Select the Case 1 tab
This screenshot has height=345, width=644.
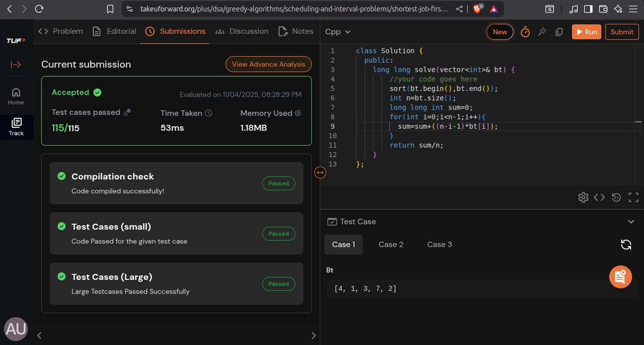pos(343,245)
